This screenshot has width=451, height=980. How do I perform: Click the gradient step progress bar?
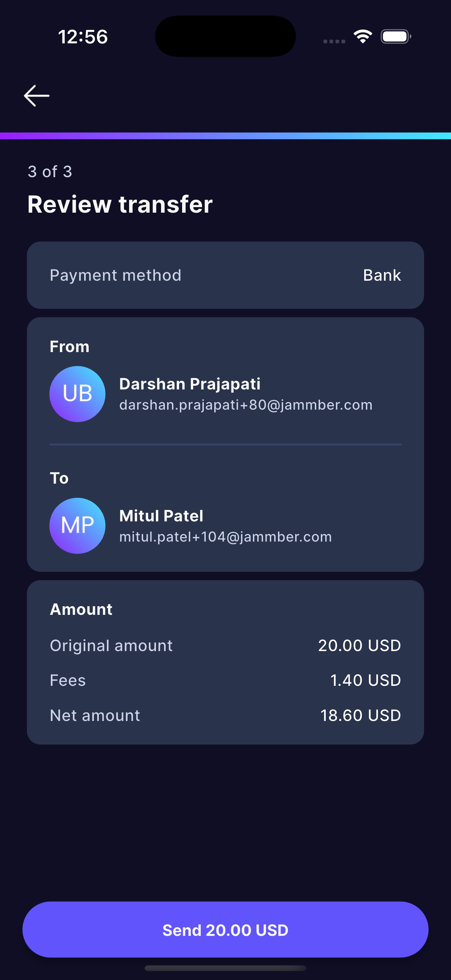[225, 136]
